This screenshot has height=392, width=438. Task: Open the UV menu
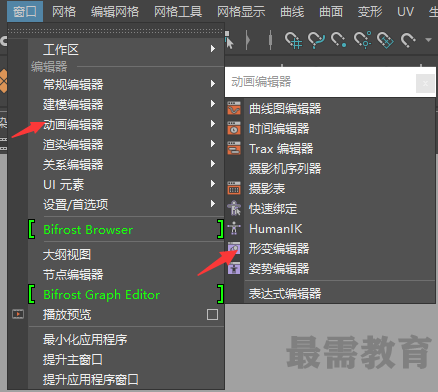tap(405, 12)
